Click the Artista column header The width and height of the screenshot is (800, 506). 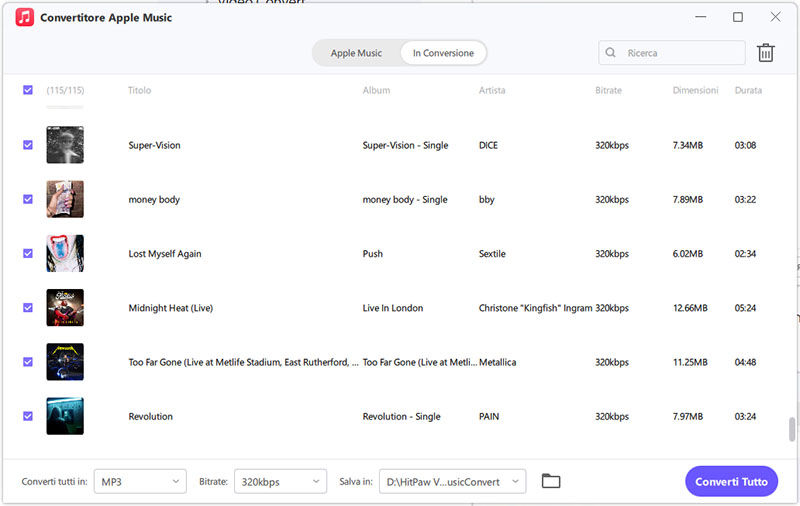click(492, 90)
